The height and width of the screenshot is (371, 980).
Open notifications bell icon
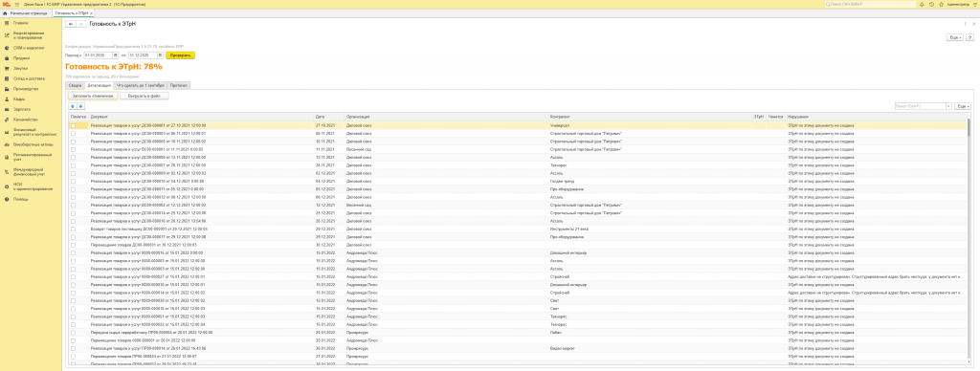[923, 4]
